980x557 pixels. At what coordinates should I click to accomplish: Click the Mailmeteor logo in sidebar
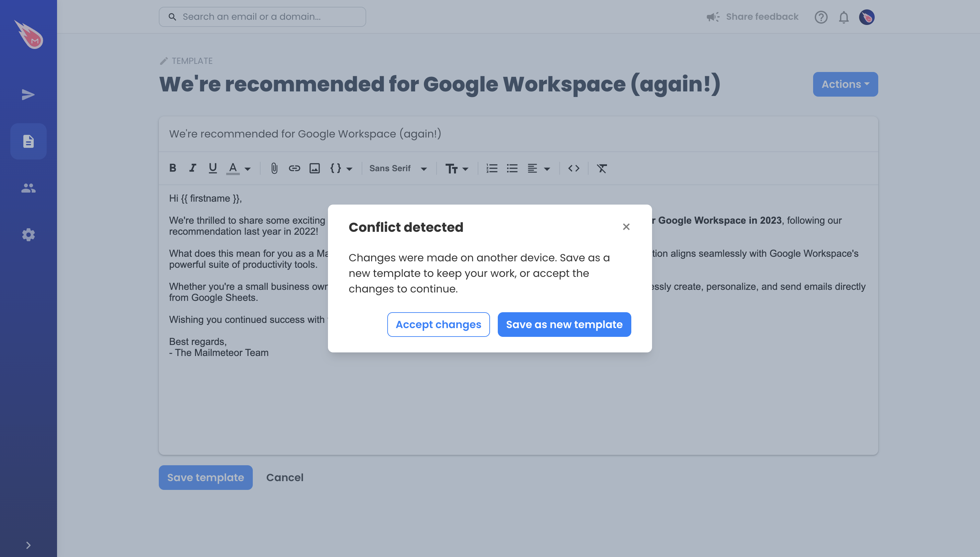tap(29, 34)
